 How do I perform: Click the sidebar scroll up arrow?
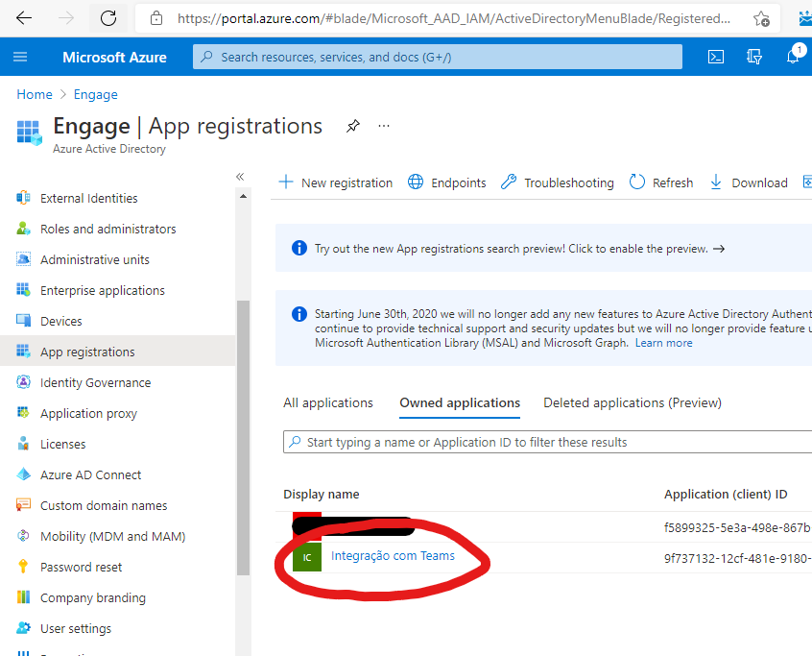coord(243,196)
